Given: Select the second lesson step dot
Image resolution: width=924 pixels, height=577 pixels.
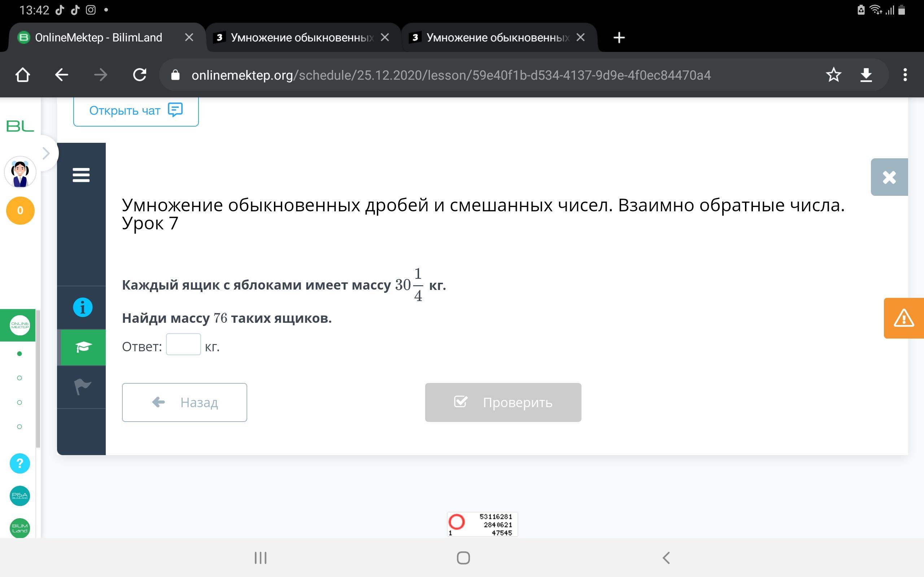Looking at the screenshot, I should pyautogui.click(x=19, y=378).
